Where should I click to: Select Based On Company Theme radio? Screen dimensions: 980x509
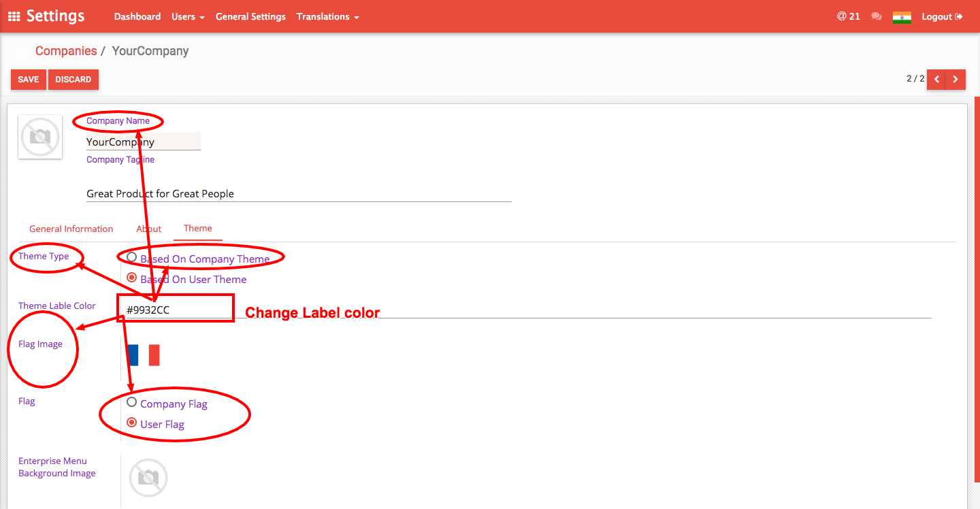[132, 257]
